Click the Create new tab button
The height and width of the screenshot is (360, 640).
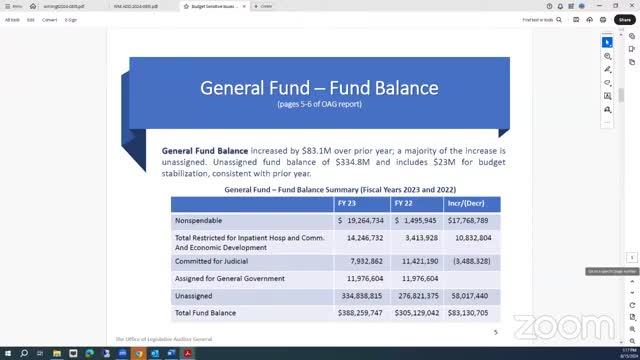pyautogui.click(x=263, y=6)
